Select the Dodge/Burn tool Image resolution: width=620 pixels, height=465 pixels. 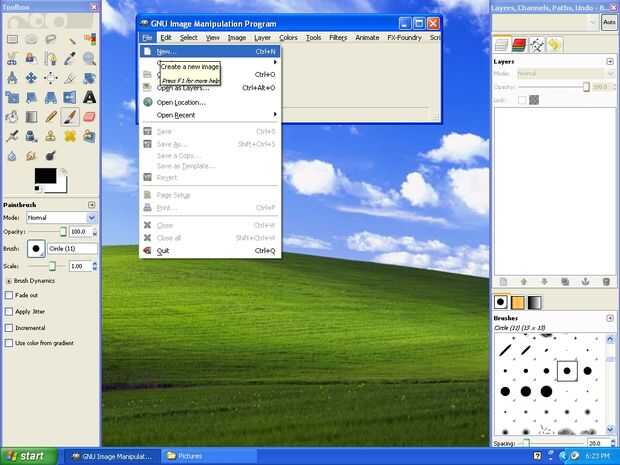[x=51, y=155]
